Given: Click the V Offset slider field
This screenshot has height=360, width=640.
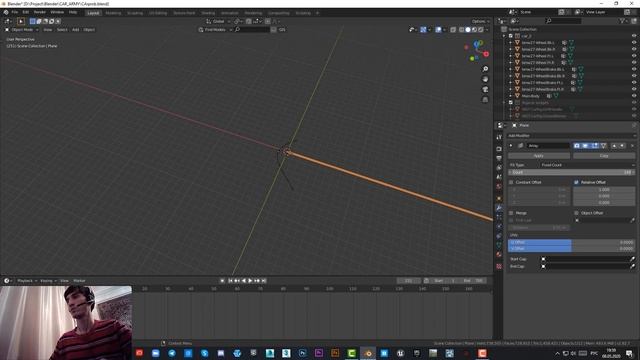Looking at the screenshot, I should (x=571, y=248).
